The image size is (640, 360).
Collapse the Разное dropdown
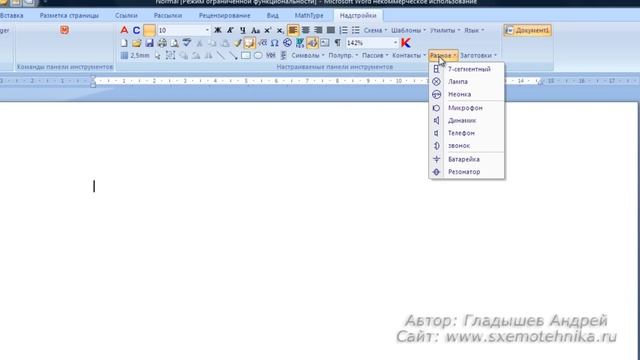[x=443, y=56]
